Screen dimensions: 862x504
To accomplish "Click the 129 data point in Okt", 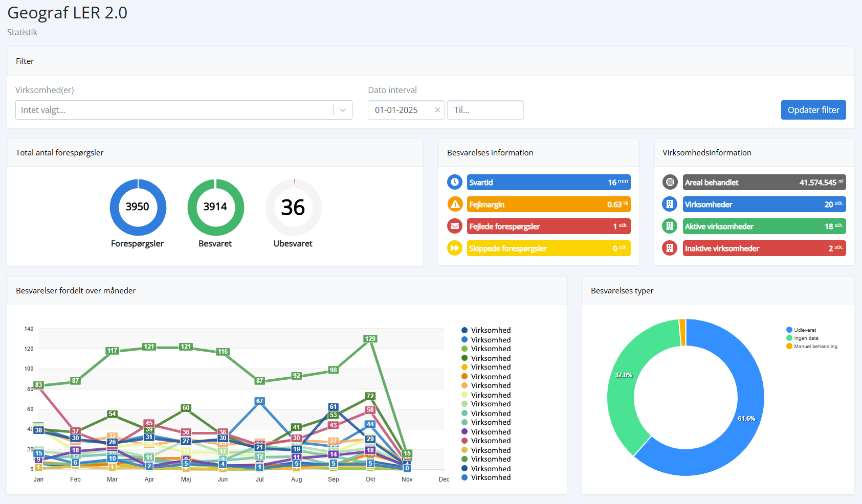I will pos(370,339).
